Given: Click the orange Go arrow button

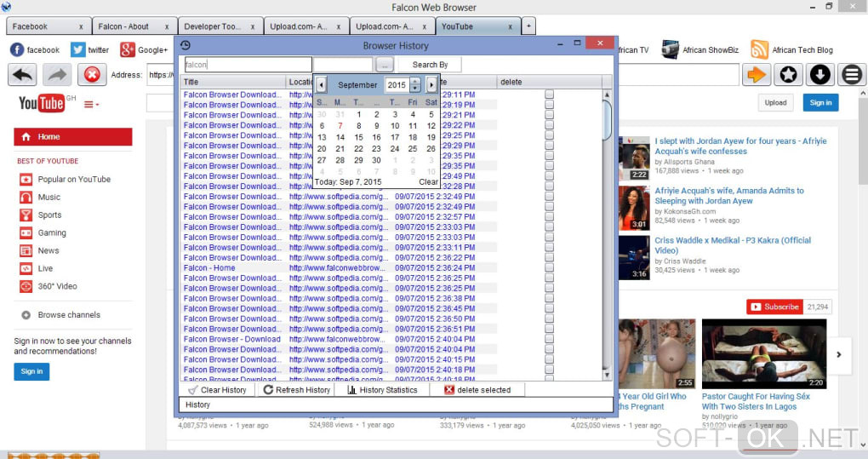Looking at the screenshot, I should point(757,75).
